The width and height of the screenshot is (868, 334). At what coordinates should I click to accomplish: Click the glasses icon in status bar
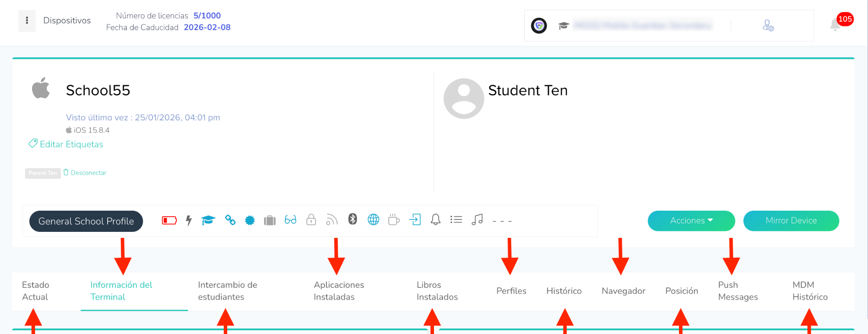coord(290,220)
